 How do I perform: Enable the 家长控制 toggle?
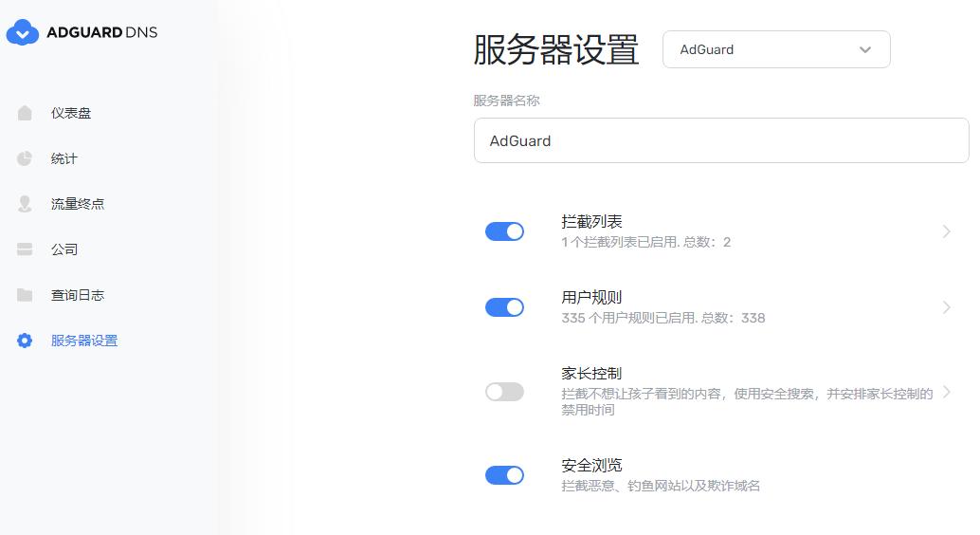(x=504, y=392)
